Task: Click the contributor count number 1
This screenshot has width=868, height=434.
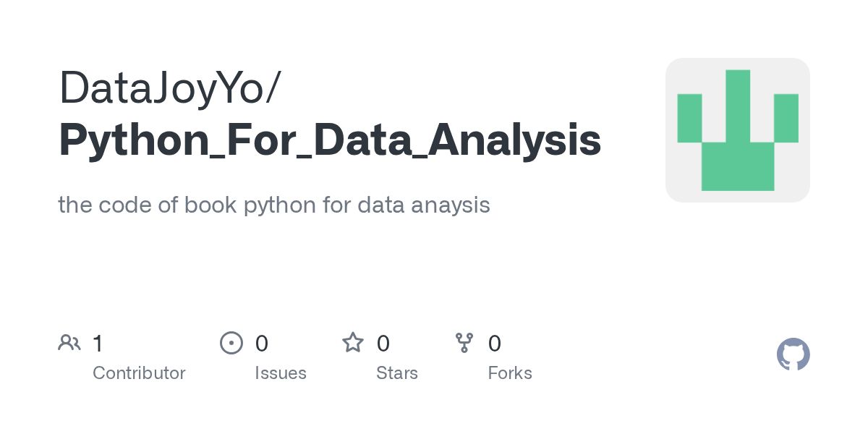Action: pyautogui.click(x=98, y=343)
